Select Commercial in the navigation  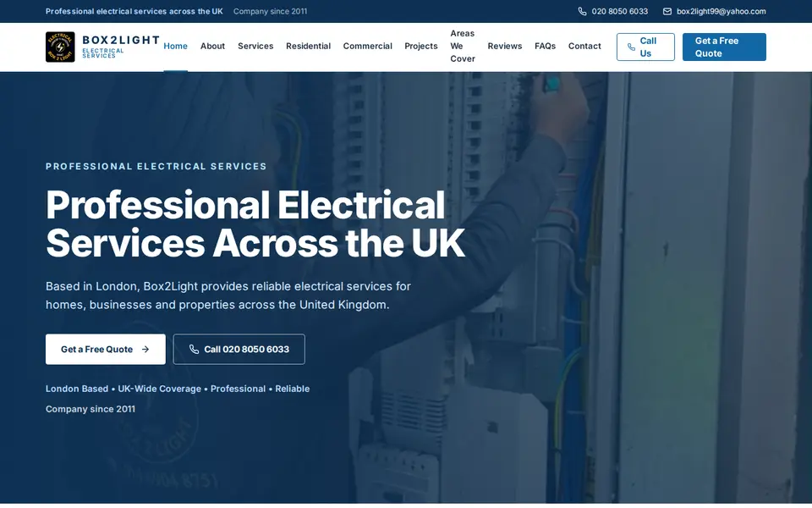pos(368,46)
